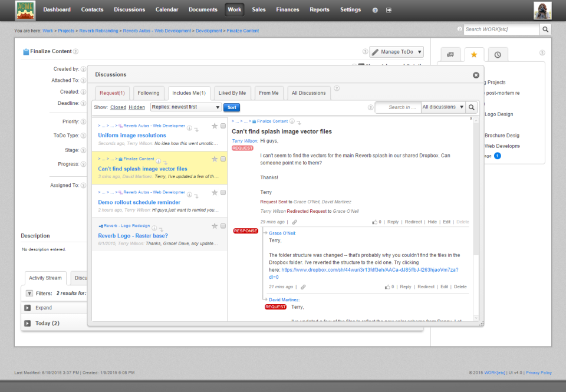Star the Uniform image resolutions discussion
Image resolution: width=566 pixels, height=392 pixels.
pos(216,126)
